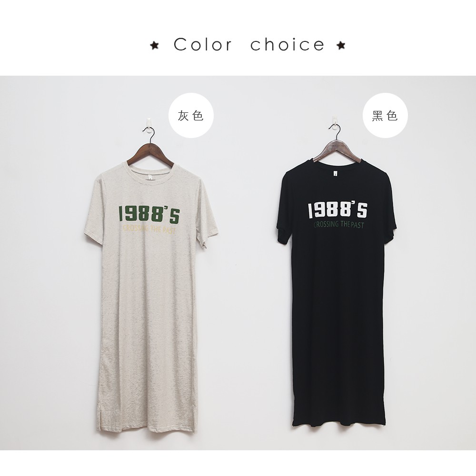Click the wooden hanger of black dress

pyautogui.click(x=337, y=149)
